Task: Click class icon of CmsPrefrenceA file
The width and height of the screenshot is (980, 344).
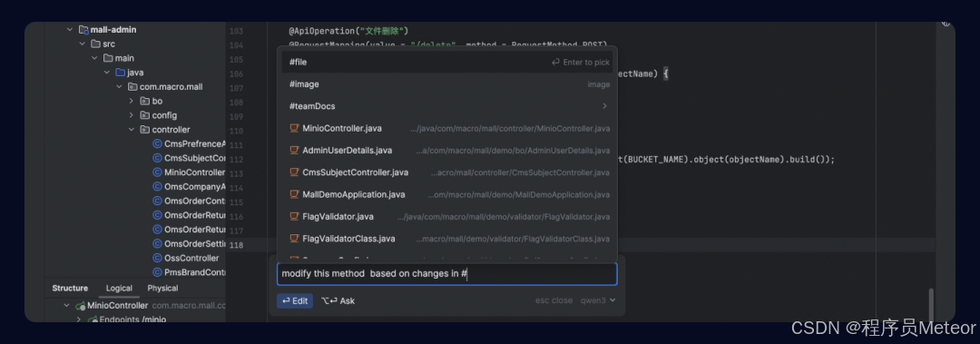Action: (158, 143)
